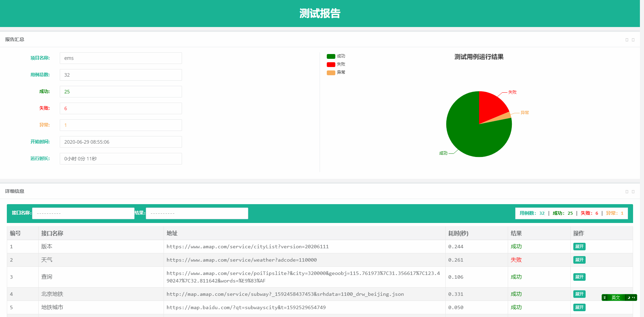Click the left icon in 报告汇总 panel header
This screenshot has width=644, height=317.
coord(627,40)
